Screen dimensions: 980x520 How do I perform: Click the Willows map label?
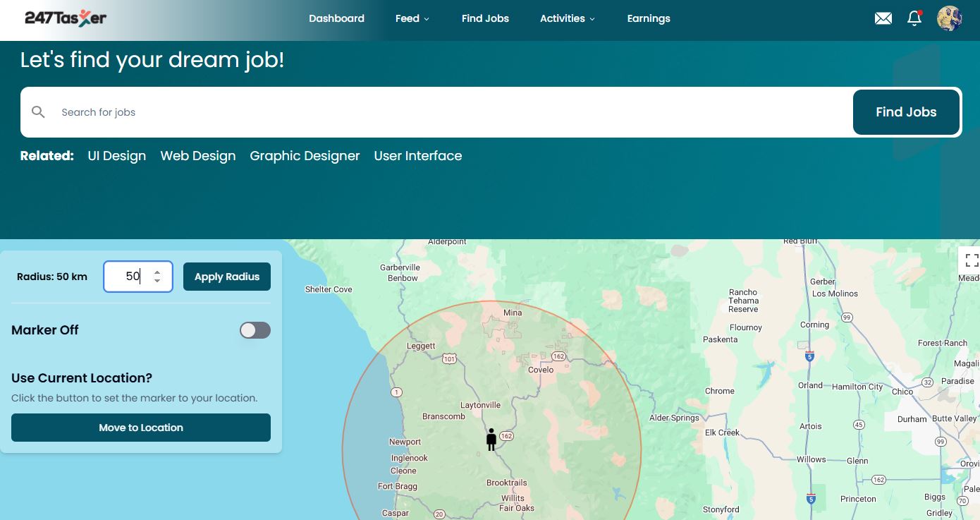tap(811, 459)
